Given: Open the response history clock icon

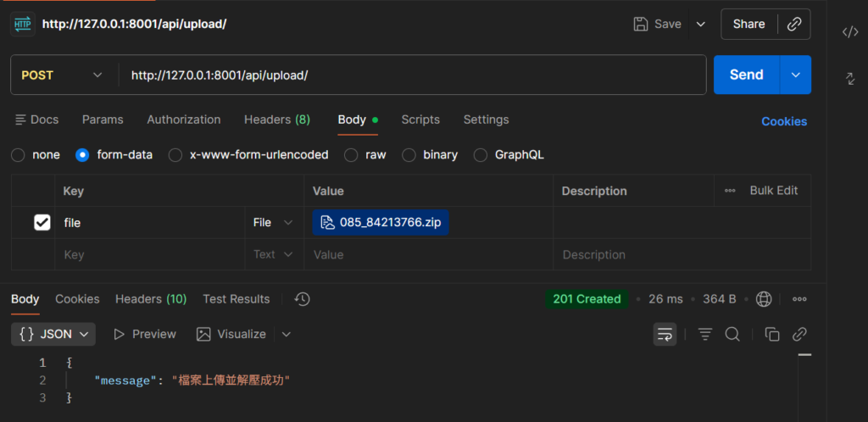Looking at the screenshot, I should pyautogui.click(x=302, y=299).
